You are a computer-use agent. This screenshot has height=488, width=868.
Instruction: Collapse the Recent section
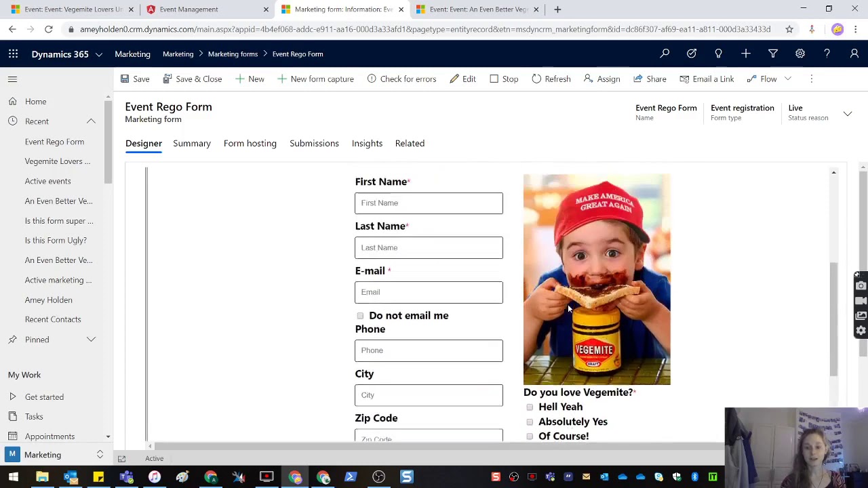pos(91,121)
